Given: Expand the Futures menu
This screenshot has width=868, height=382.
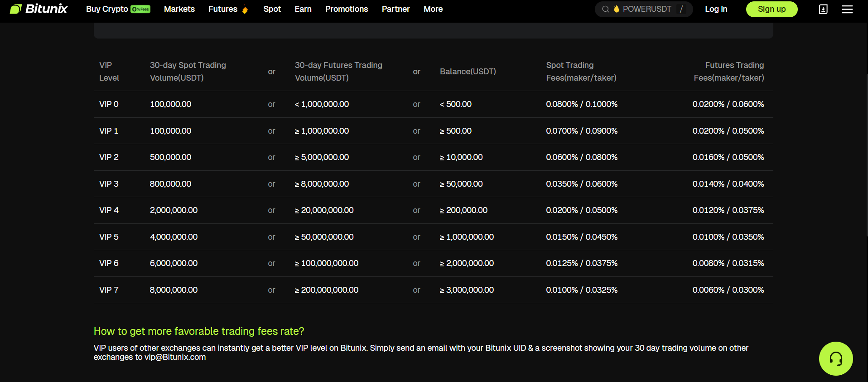Looking at the screenshot, I should coord(223,9).
